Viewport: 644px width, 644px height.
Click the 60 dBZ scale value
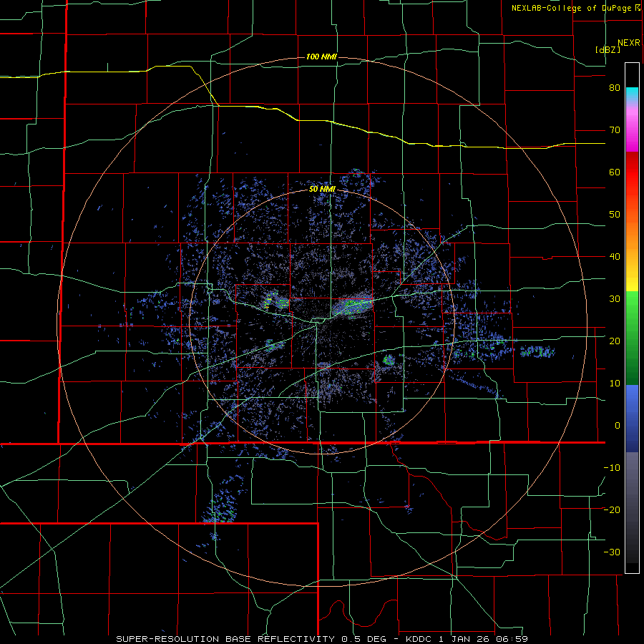615,172
